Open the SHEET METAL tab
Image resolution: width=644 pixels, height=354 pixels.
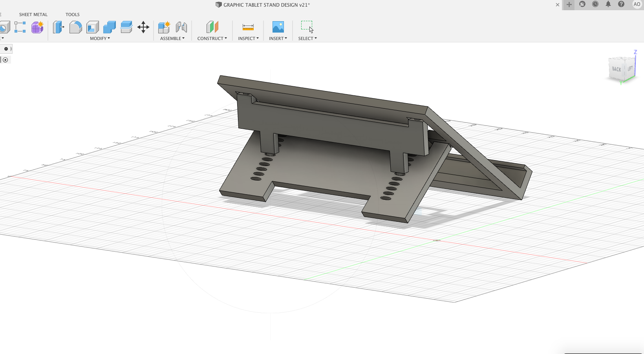(33, 15)
